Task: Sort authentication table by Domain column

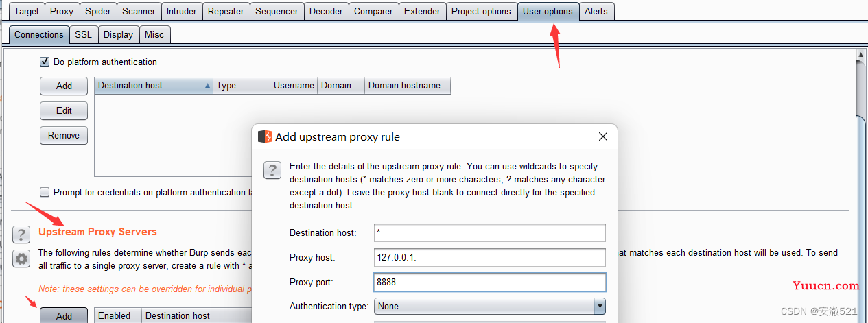Action: [341, 86]
